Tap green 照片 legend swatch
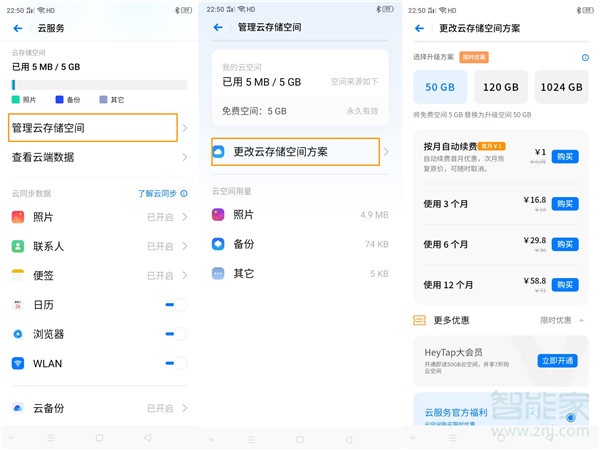 tap(15, 100)
